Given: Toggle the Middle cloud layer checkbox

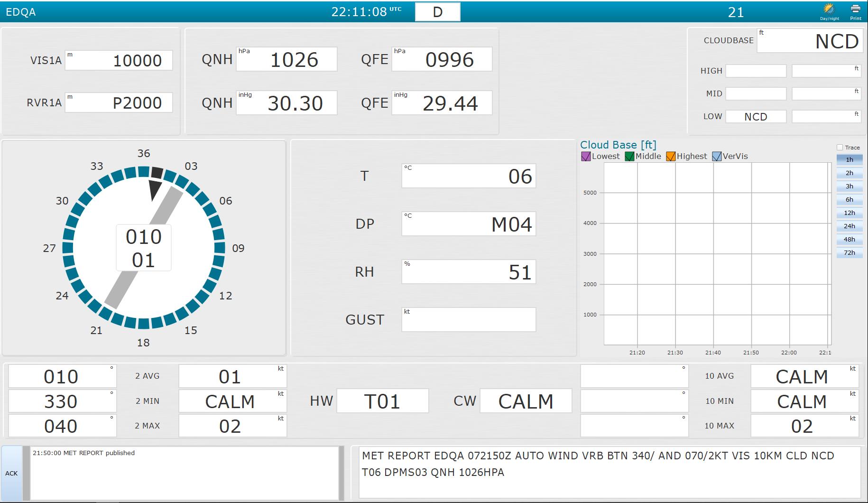Looking at the screenshot, I should coord(629,157).
